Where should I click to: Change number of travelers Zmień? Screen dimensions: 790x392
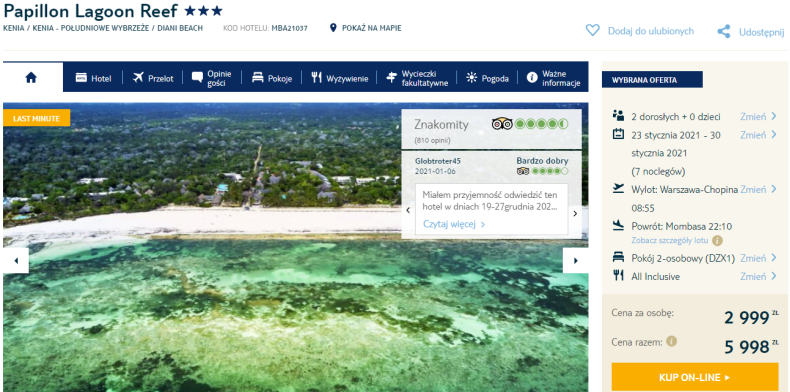point(758,116)
